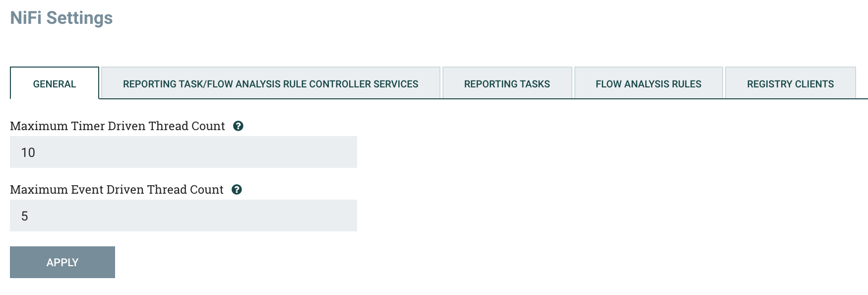Click the NiFi Settings heading

click(62, 18)
